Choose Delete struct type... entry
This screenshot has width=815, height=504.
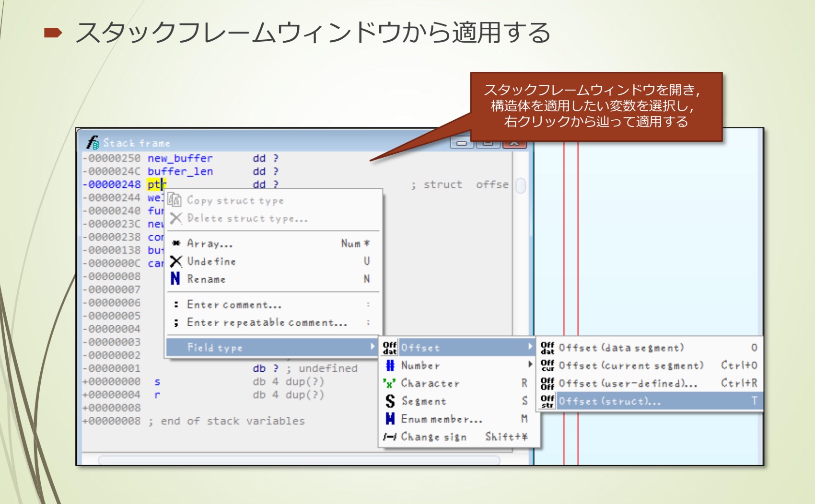point(273,218)
